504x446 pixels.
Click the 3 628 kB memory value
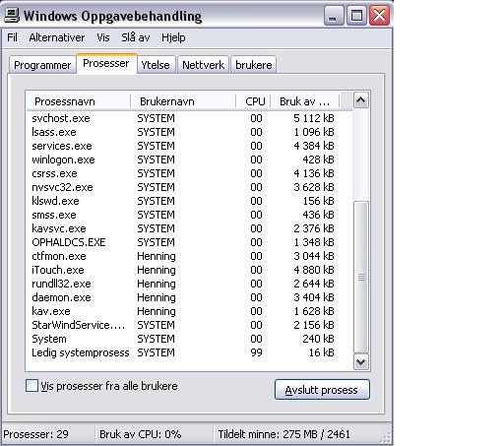tap(314, 187)
